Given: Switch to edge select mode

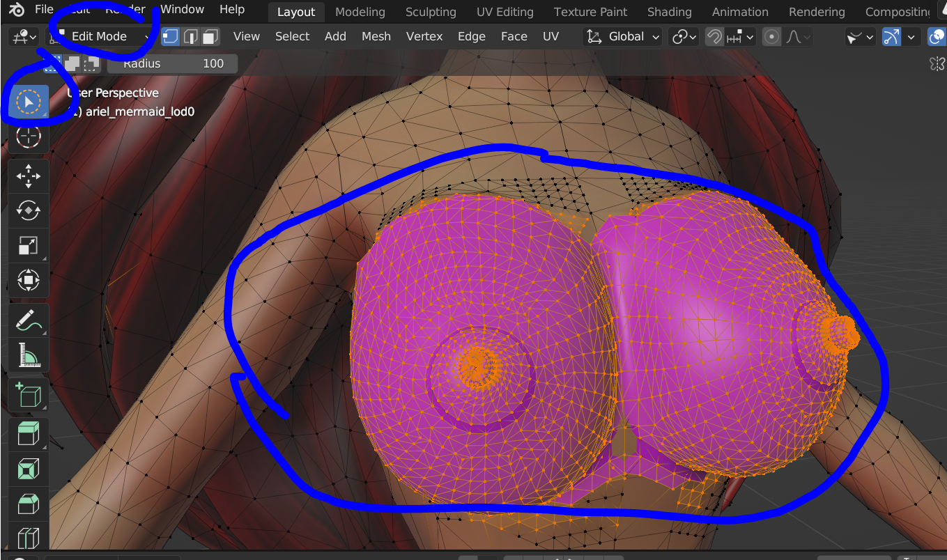Looking at the screenshot, I should pos(190,37).
